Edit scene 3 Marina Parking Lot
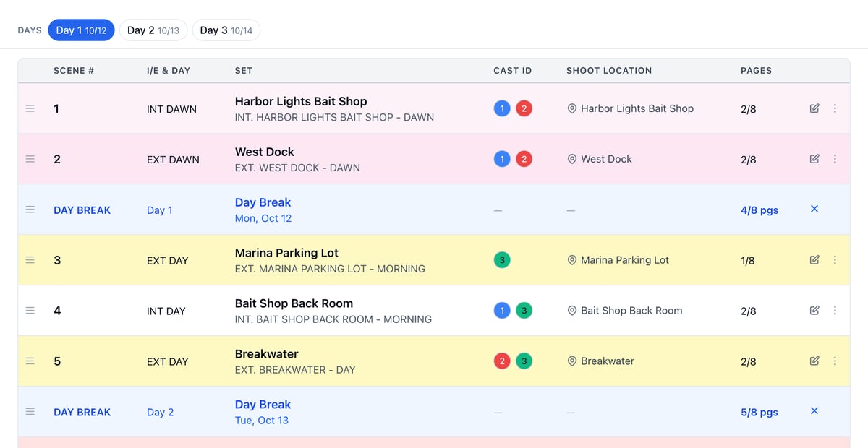This screenshot has width=868, height=448. pyautogui.click(x=814, y=260)
